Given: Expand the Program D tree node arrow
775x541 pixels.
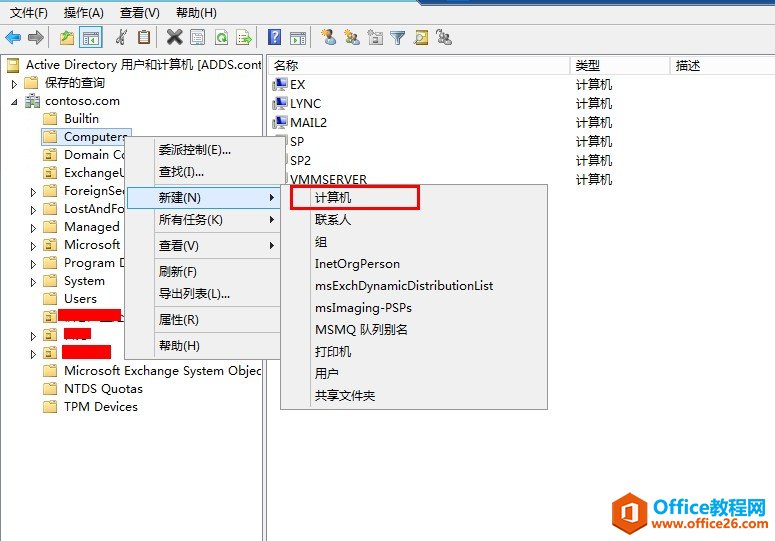Looking at the screenshot, I should pyautogui.click(x=33, y=264).
